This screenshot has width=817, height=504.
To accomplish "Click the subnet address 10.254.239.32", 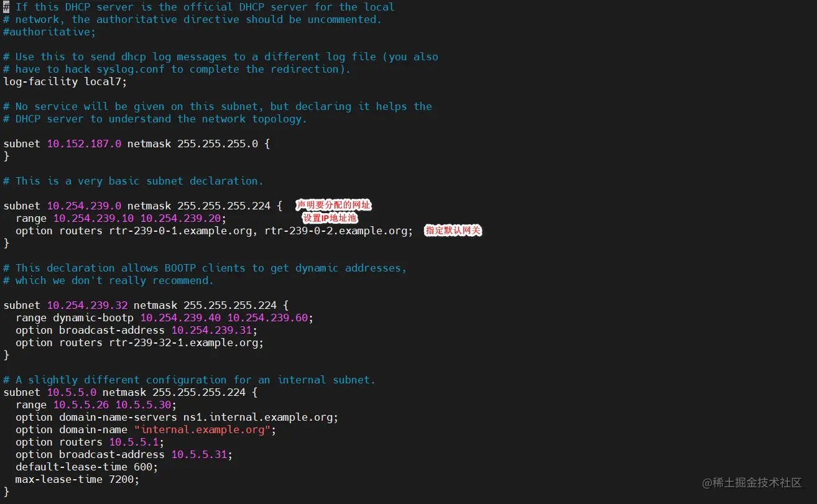I will pyautogui.click(x=87, y=305).
